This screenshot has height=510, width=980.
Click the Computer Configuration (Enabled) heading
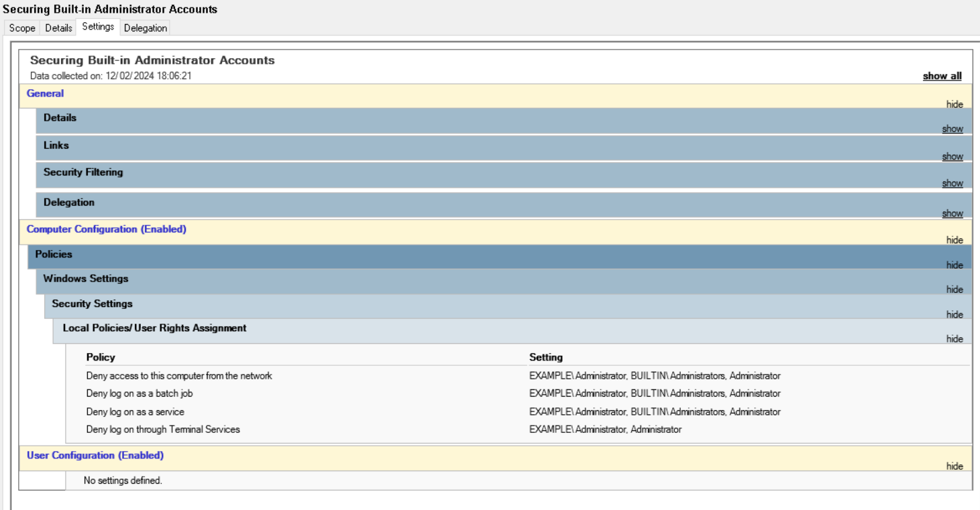(106, 229)
